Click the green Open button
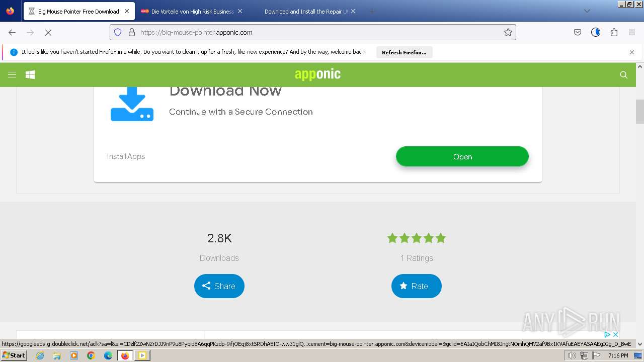This screenshot has width=644, height=362. coord(462,157)
